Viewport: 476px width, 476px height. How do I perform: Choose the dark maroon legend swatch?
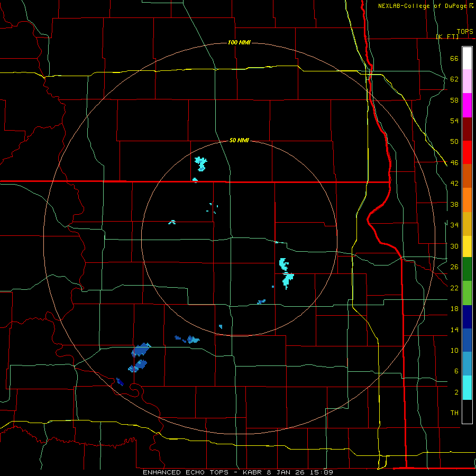pos(467,129)
